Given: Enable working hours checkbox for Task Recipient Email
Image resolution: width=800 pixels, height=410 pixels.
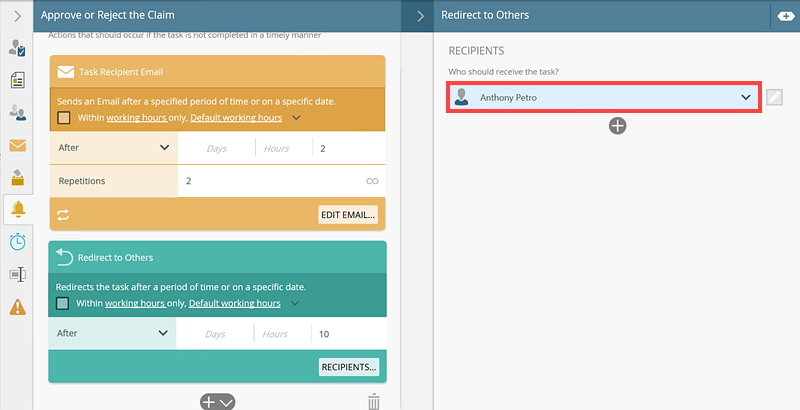Looking at the screenshot, I should pos(64,118).
